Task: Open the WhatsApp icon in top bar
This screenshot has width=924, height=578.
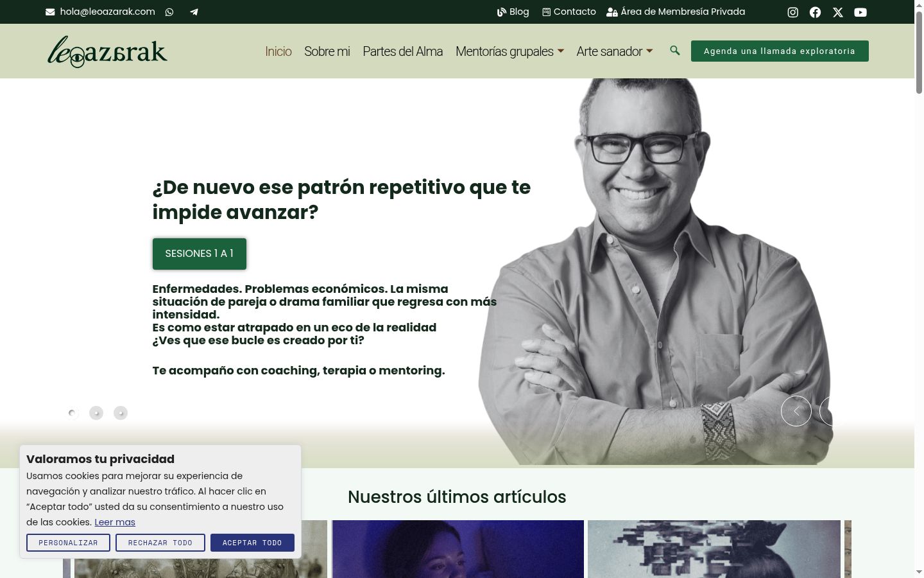Action: [x=169, y=12]
